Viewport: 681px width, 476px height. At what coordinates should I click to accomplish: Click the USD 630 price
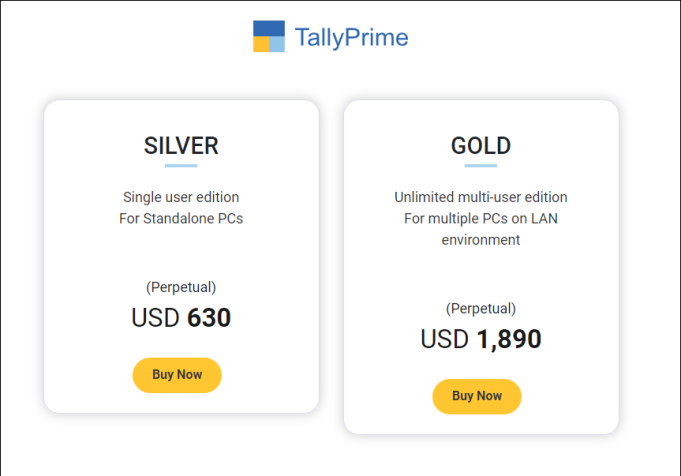[x=181, y=317]
